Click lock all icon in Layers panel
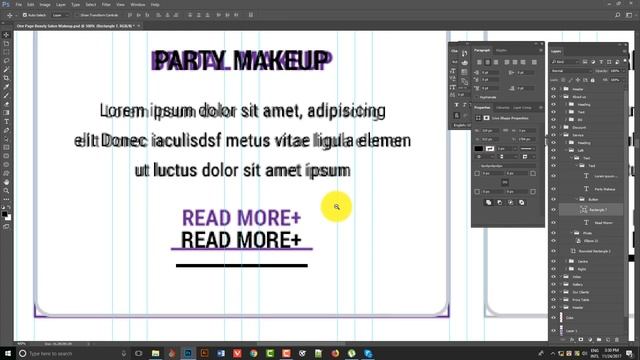The image size is (640, 360). [x=593, y=80]
